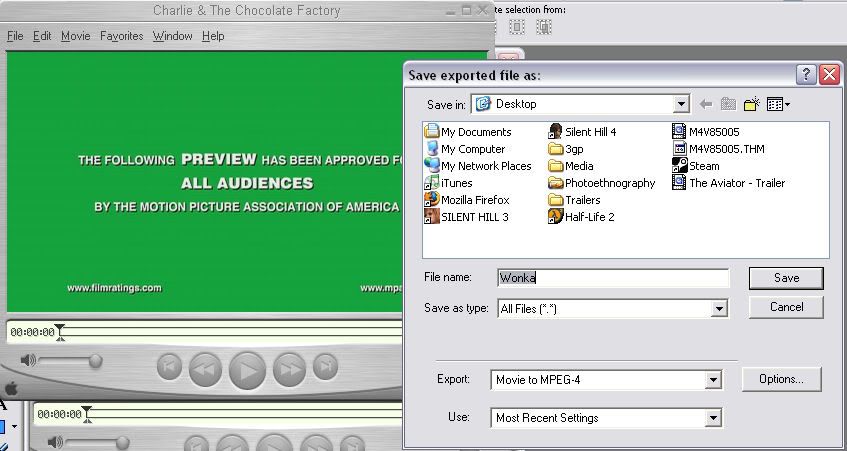
Task: Click the QuickTime volume speaker icon
Action: (x=28, y=360)
